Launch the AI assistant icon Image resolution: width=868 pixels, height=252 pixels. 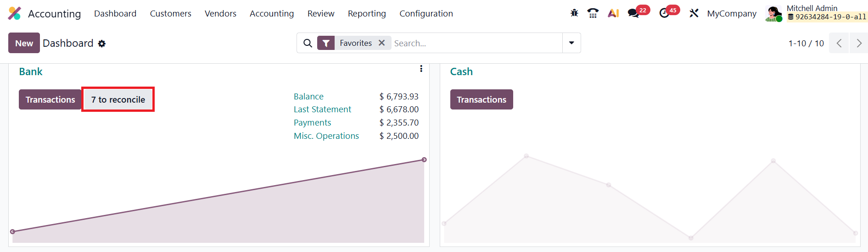click(x=613, y=13)
